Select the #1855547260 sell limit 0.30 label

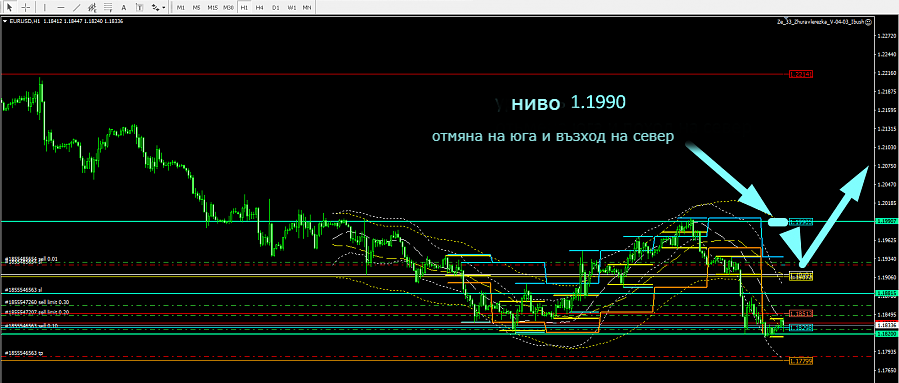click(37, 302)
